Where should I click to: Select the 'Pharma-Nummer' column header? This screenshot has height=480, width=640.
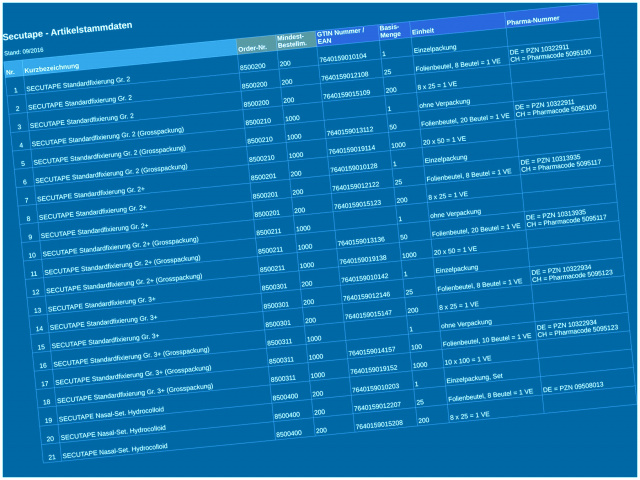tap(533, 20)
